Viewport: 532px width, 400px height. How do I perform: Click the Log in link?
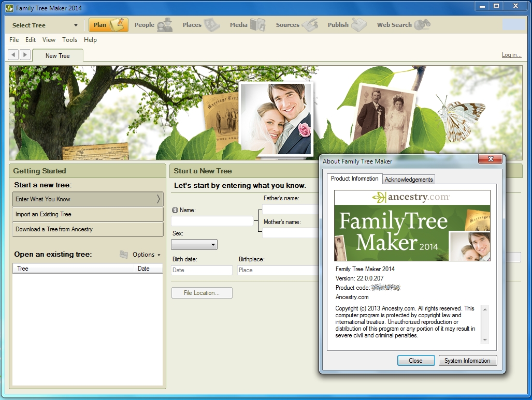511,55
